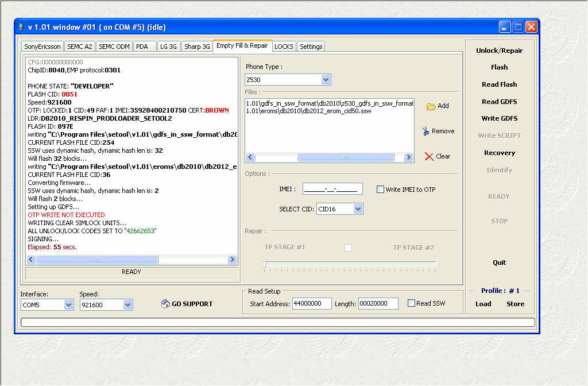Viewport: 588px width, 386px height.
Task: Switch to the LOCKS tab
Action: click(284, 47)
